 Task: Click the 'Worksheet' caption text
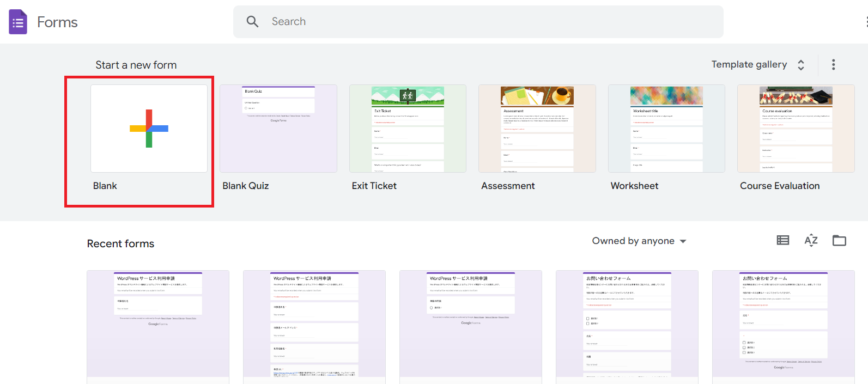(634, 186)
